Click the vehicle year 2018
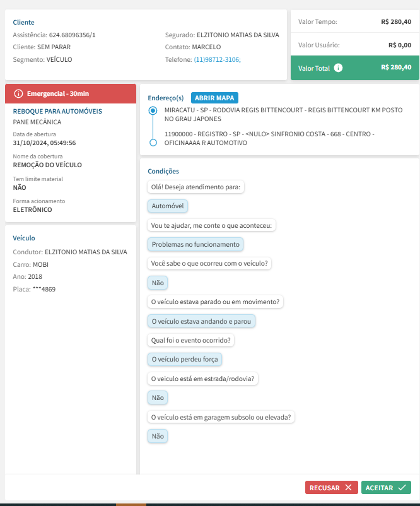Viewport: 420px width, 506px height. click(35, 277)
